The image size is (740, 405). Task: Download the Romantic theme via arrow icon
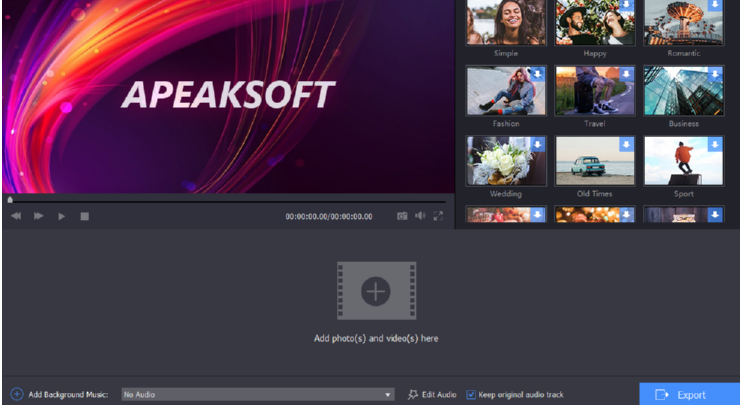pyautogui.click(x=715, y=5)
